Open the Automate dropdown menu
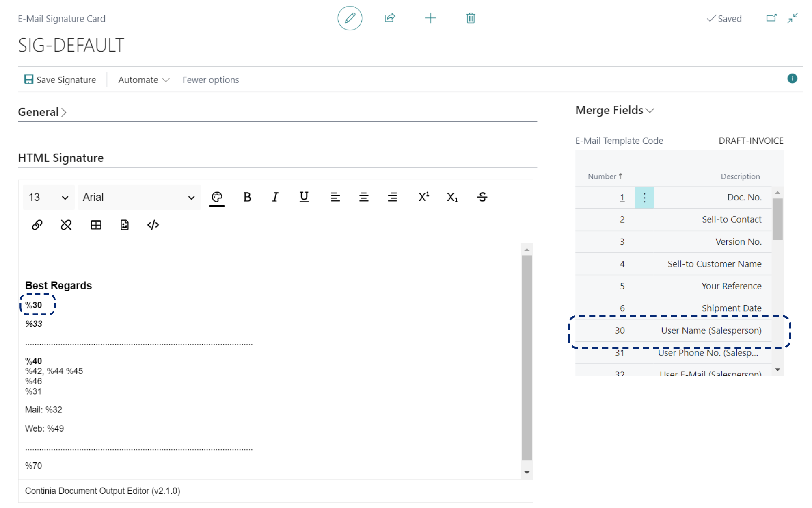The image size is (812, 508). tap(142, 80)
